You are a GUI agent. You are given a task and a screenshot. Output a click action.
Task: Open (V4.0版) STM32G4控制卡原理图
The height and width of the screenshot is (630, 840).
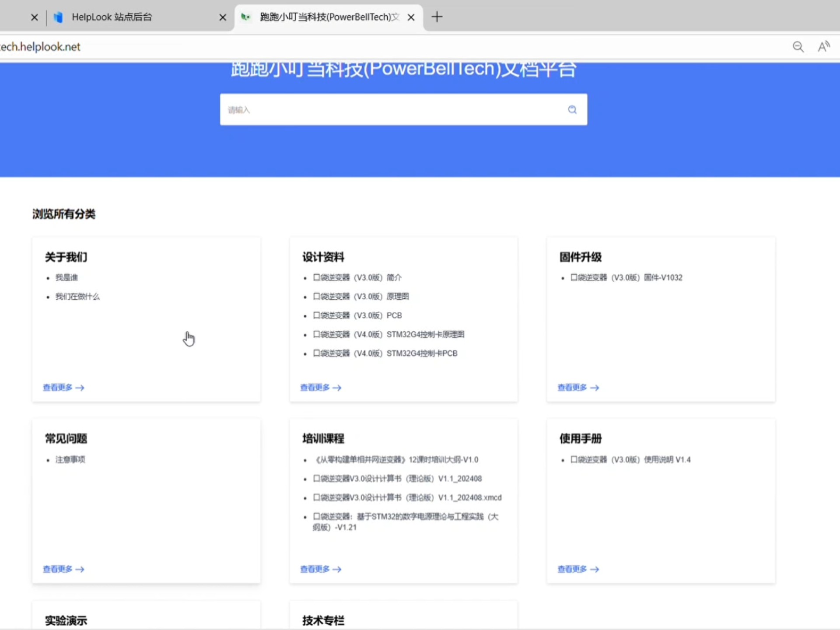coord(388,334)
